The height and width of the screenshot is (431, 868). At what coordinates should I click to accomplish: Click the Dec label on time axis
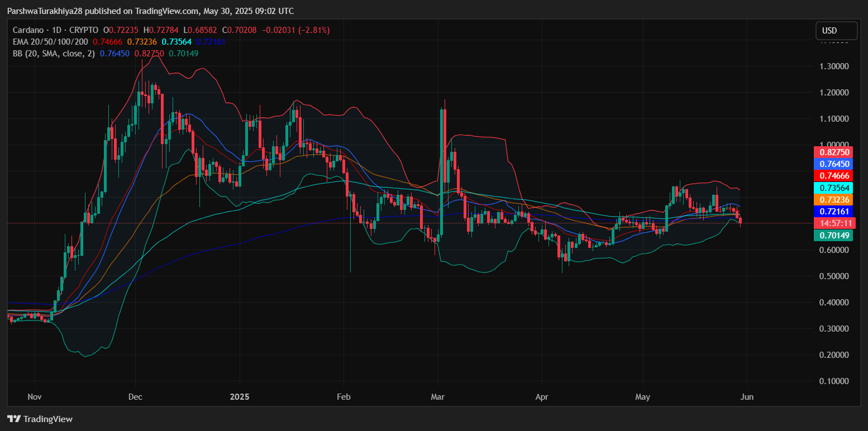(135, 398)
